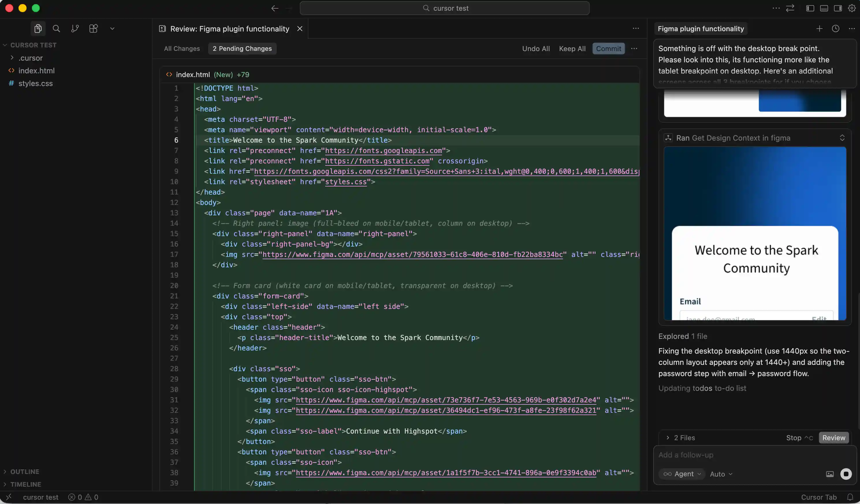Toggle the bottom panel layout
This screenshot has height=504, width=860.
824,8
